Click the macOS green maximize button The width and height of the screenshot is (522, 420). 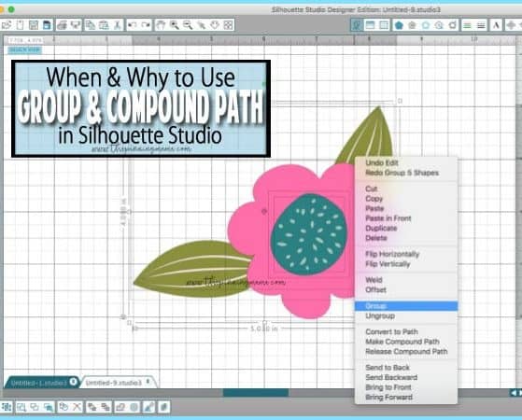(x=11, y=9)
